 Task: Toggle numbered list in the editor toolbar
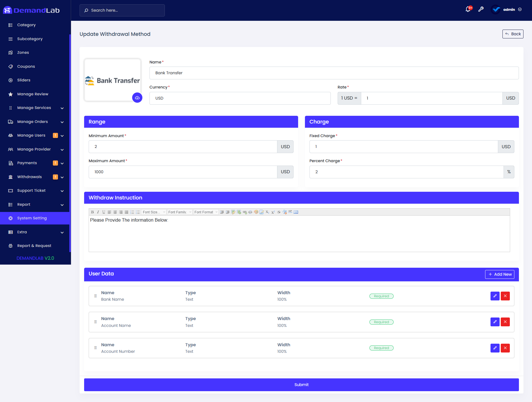(132, 212)
